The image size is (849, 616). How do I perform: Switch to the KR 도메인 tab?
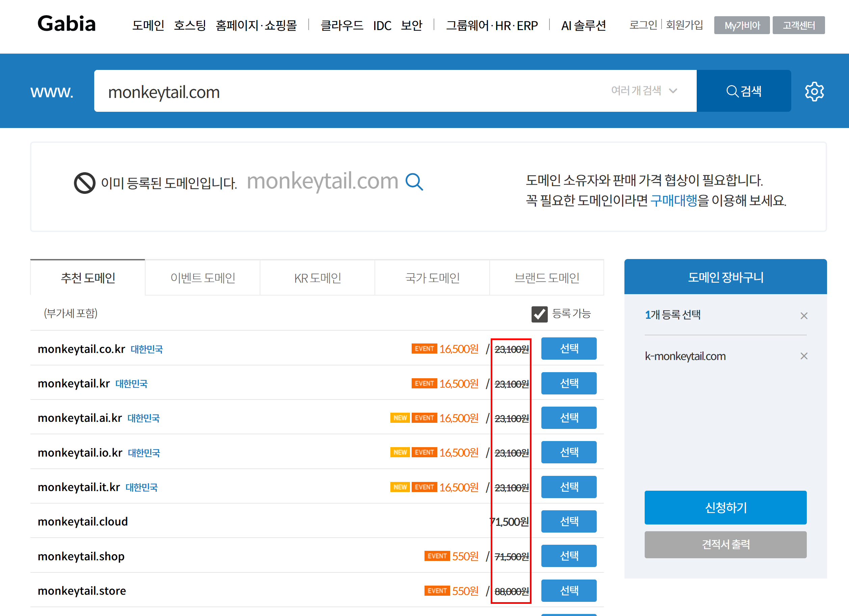pos(317,278)
